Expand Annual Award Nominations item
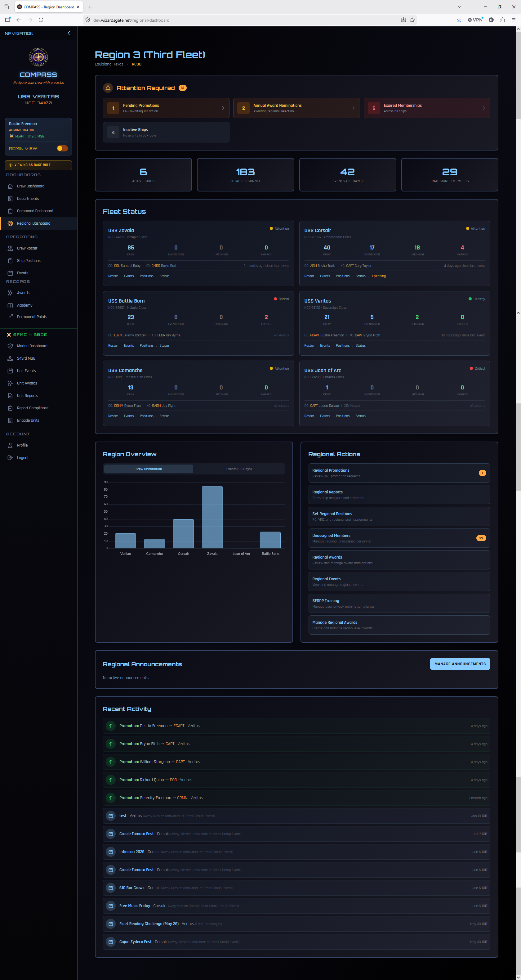 click(296, 108)
